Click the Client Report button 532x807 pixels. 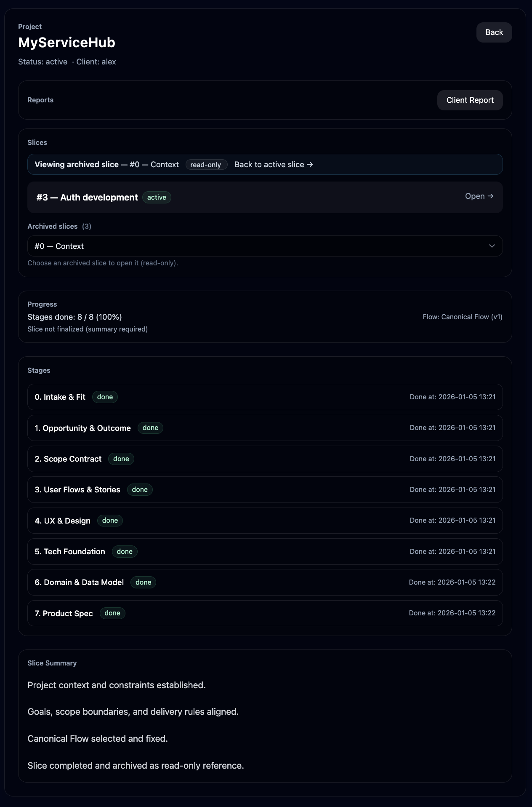pos(470,100)
